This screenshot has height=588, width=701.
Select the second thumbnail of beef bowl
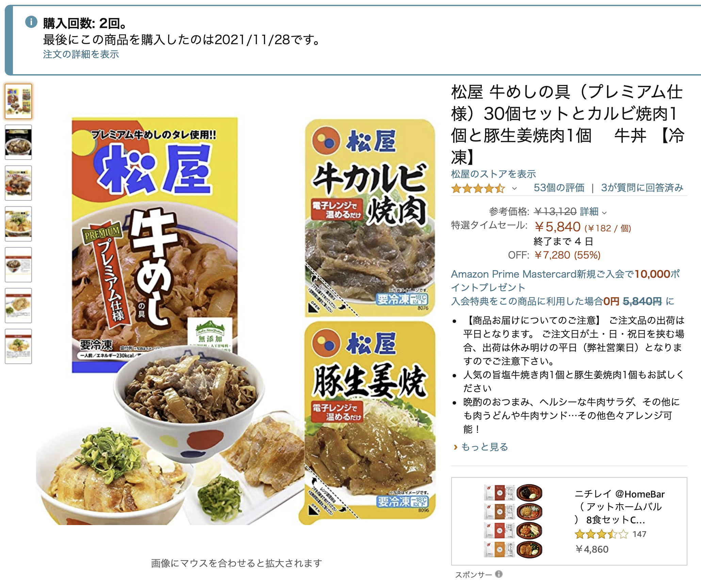click(18, 142)
